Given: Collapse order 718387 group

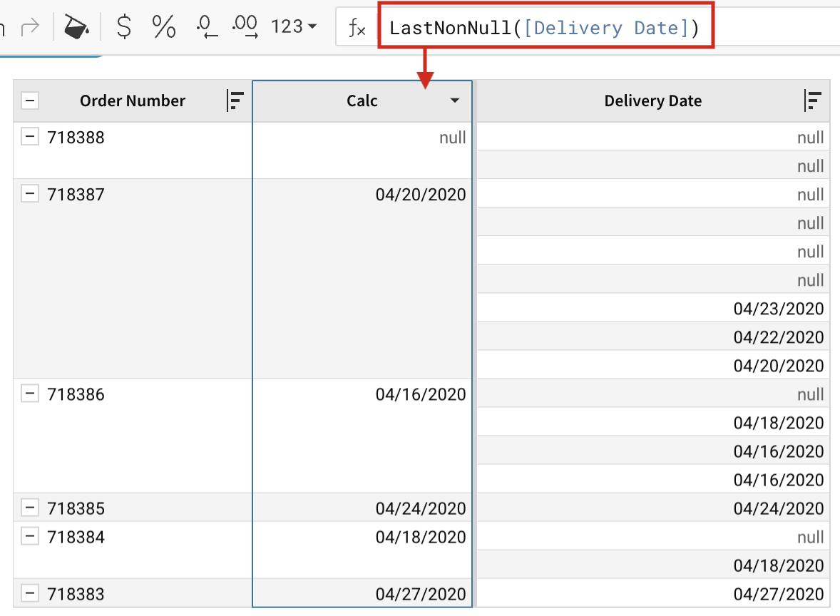Looking at the screenshot, I should click(x=29, y=194).
